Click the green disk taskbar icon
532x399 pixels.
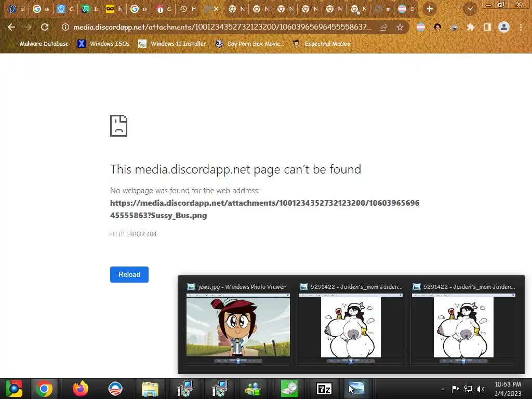coord(289,389)
